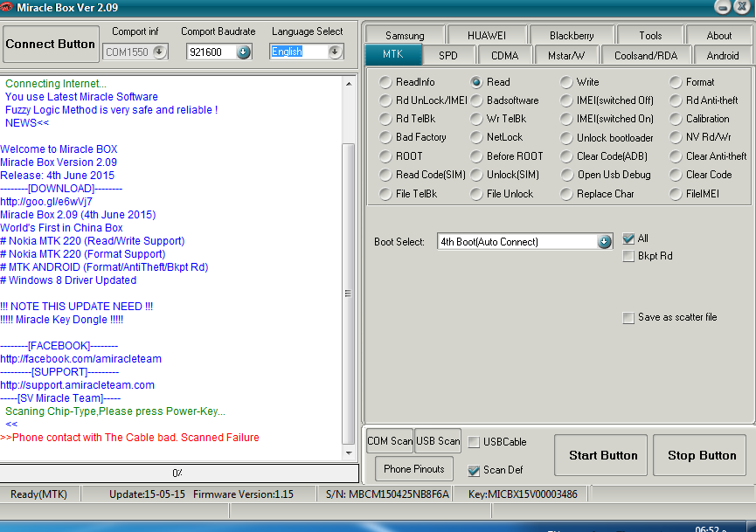Switch to the Android tab
Image resolution: width=756 pixels, height=532 pixels.
(x=722, y=55)
